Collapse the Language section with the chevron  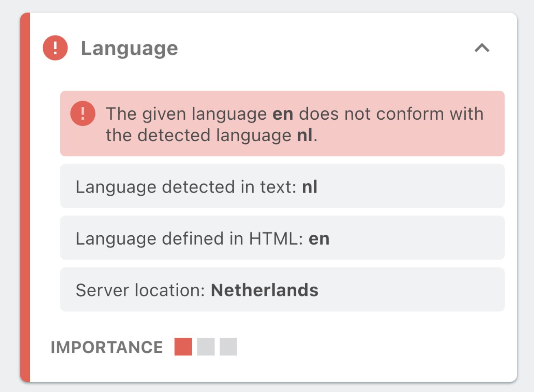pos(482,48)
